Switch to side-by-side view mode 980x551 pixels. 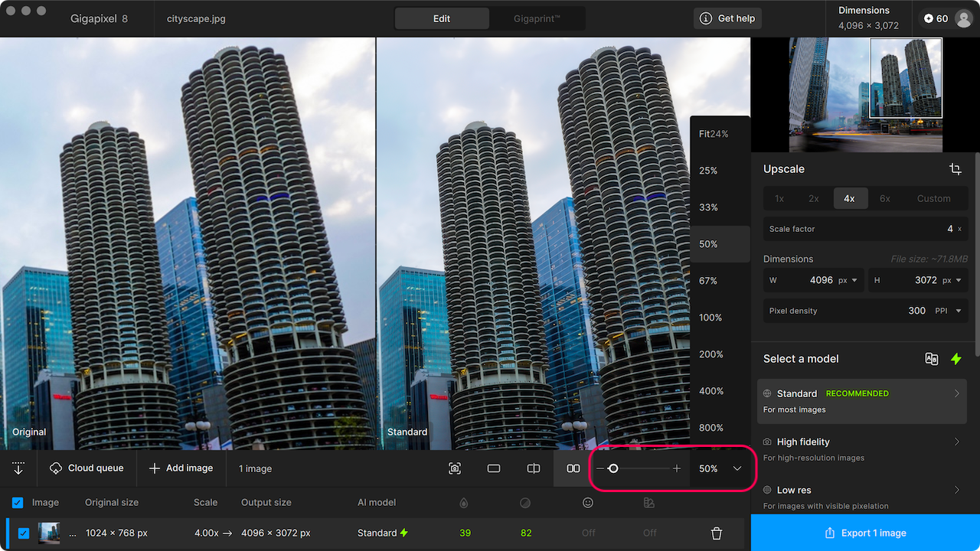pyautogui.click(x=573, y=468)
